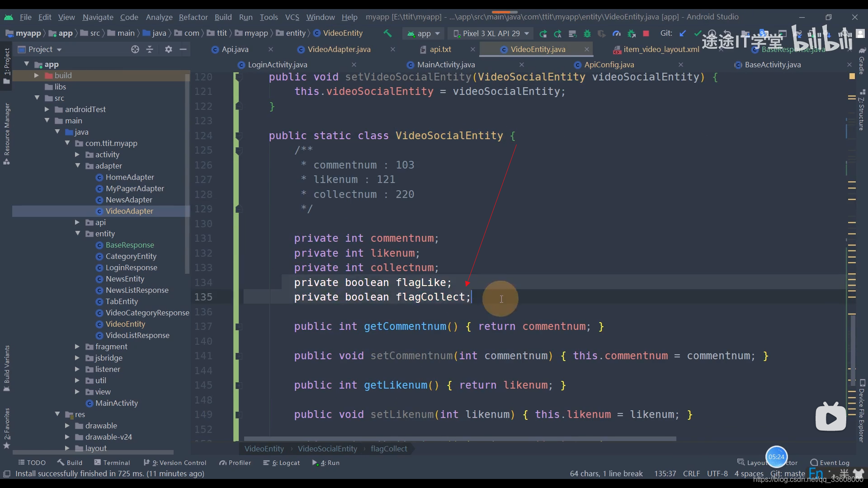This screenshot has width=868, height=488.
Task: Open the TODO tool window
Action: click(x=32, y=463)
